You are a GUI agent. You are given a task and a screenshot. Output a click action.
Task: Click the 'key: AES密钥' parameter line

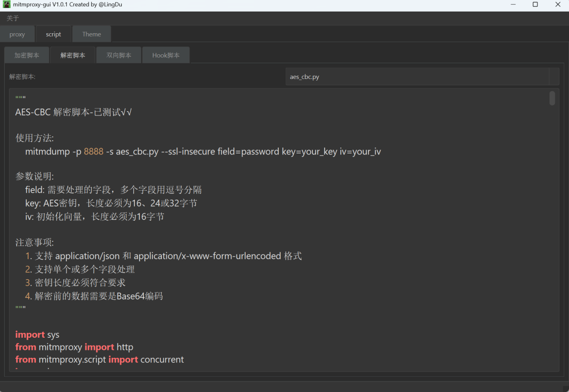pyautogui.click(x=111, y=203)
